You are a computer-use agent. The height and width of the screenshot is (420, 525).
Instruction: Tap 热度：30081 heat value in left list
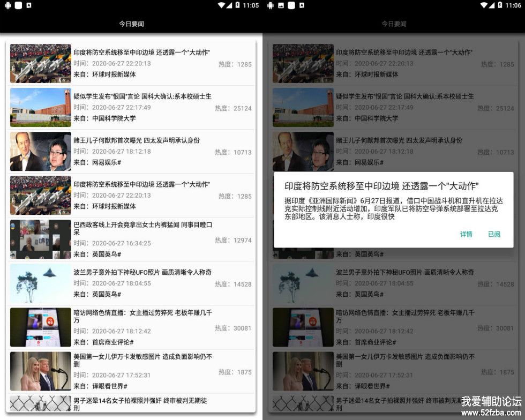click(x=233, y=328)
